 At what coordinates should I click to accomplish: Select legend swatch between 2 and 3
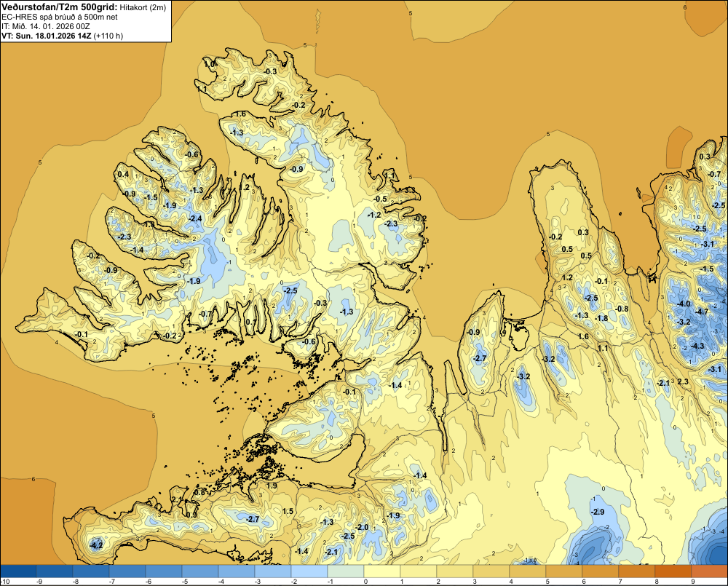click(455, 571)
